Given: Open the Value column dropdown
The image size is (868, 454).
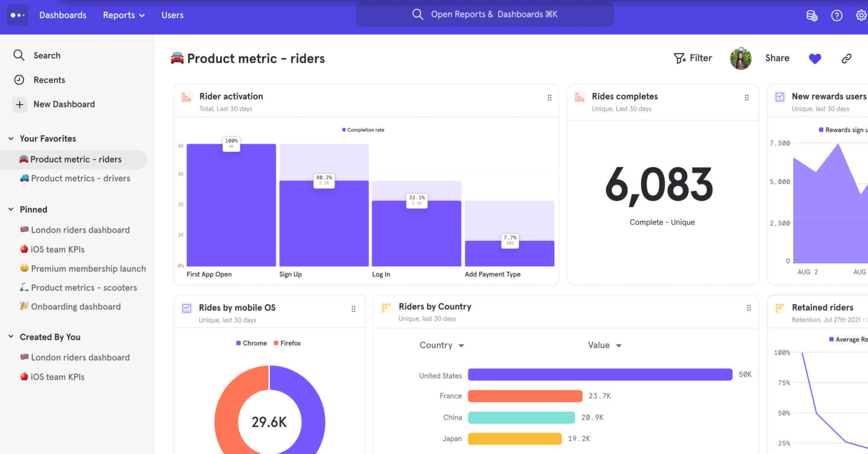Looking at the screenshot, I should (x=604, y=345).
